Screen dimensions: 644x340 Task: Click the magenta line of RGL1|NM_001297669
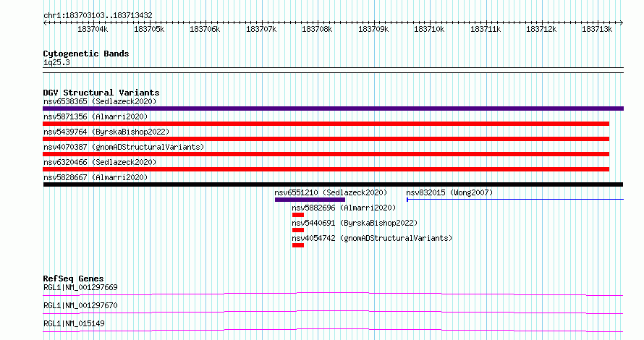(333, 294)
